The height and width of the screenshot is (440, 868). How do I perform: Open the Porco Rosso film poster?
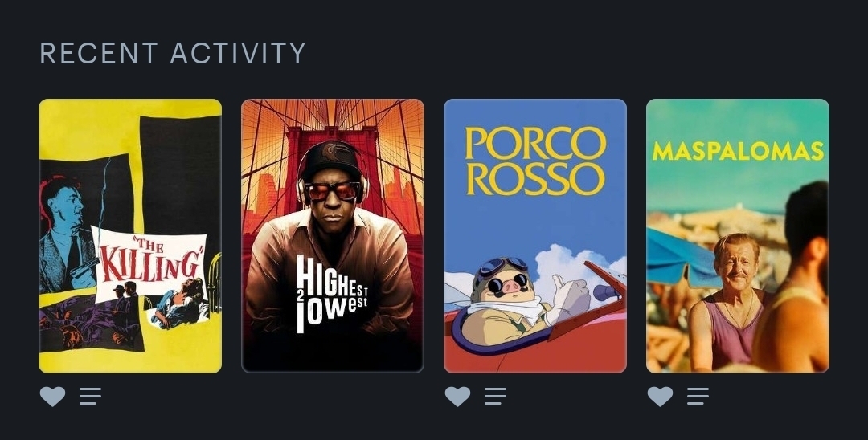(x=535, y=236)
